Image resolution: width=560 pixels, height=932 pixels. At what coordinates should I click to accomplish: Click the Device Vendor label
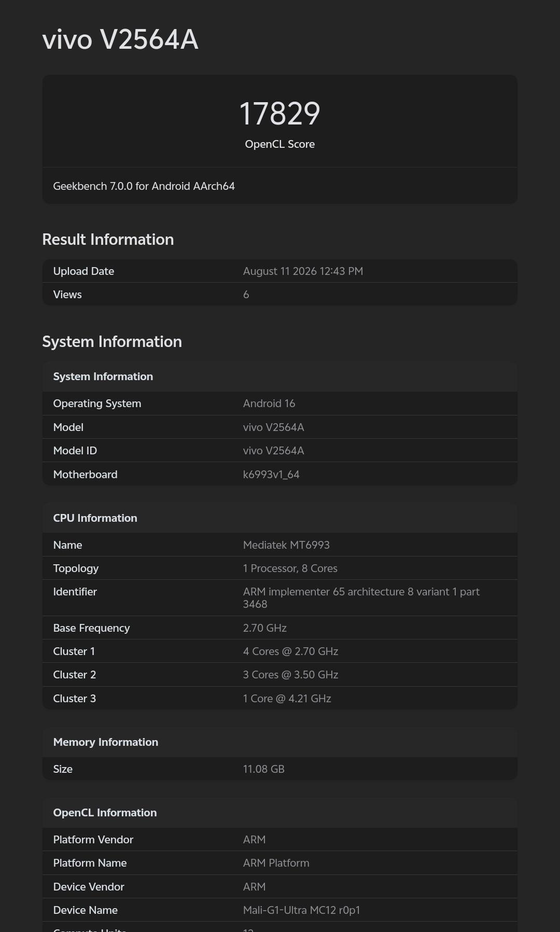tap(88, 887)
